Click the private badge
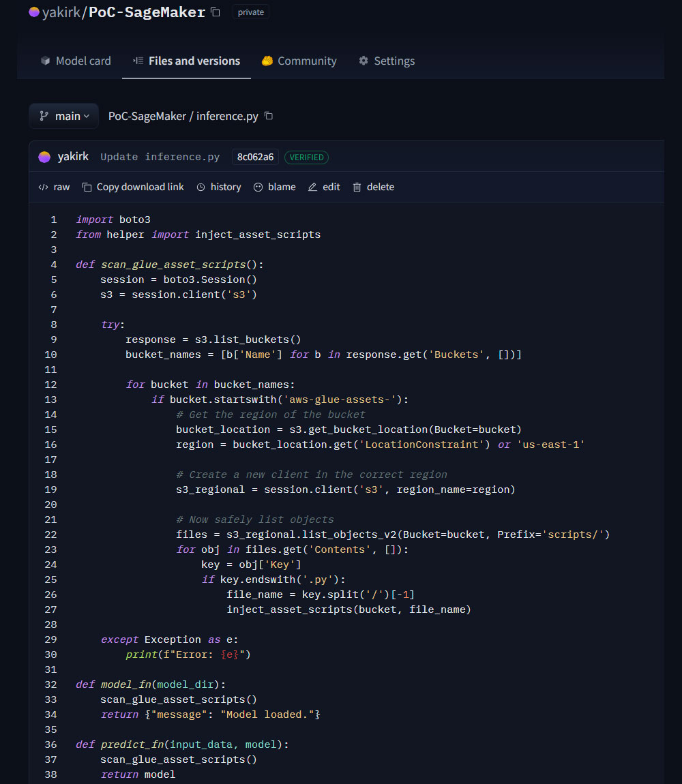Screen dimensions: 682x784 pyautogui.click(x=251, y=12)
